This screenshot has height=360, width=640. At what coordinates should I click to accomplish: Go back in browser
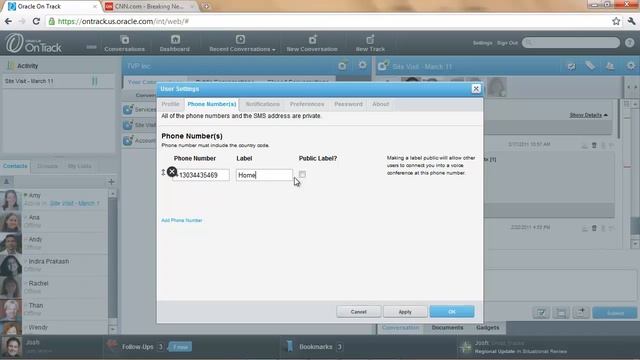pos(8,21)
